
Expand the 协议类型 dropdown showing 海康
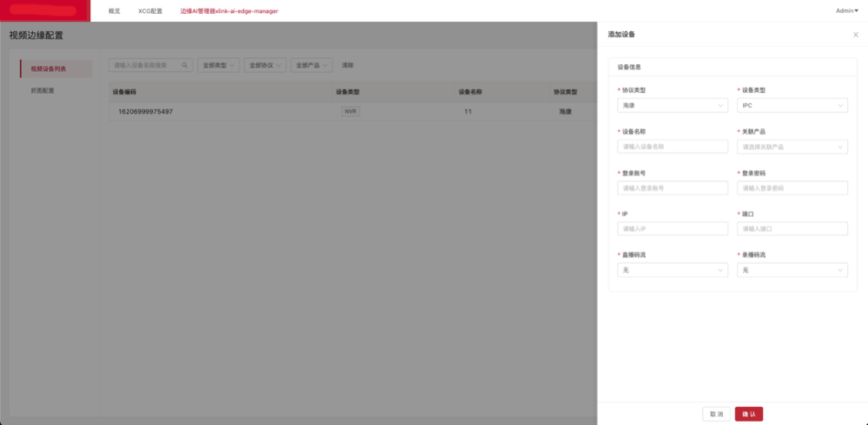click(673, 105)
